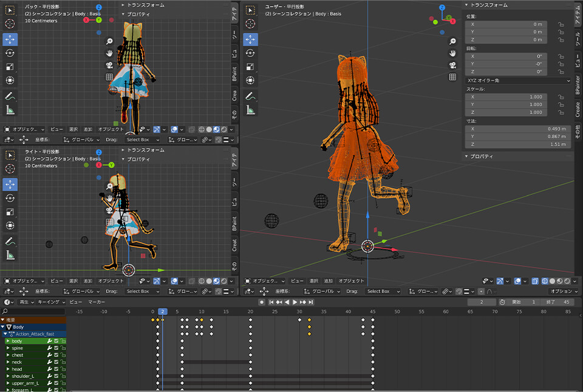Click the zoom magnifier icon in the main viewport

pos(452,41)
